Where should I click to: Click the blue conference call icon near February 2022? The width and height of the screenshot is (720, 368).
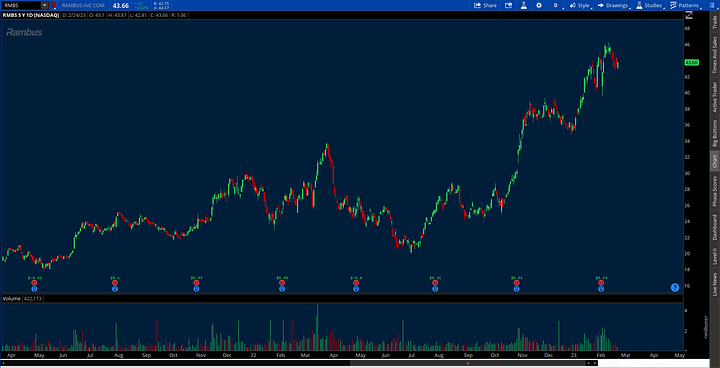tap(282, 289)
